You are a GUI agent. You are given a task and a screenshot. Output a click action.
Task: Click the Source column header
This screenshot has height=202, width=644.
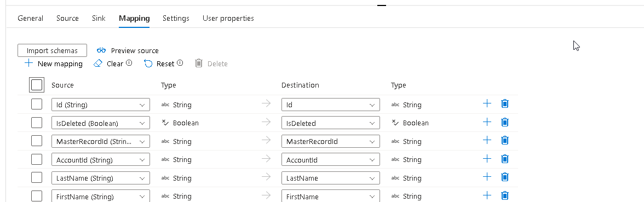[62, 85]
